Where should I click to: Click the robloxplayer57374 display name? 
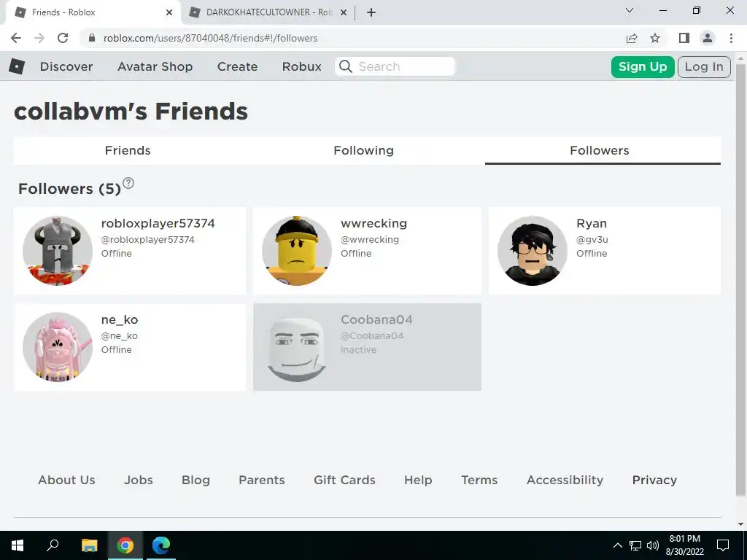[158, 223]
